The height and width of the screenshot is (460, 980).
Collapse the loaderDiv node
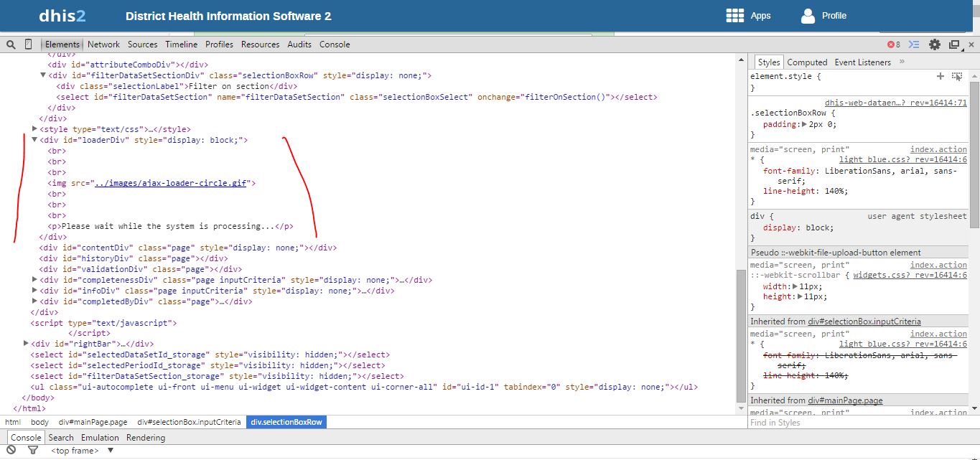pyautogui.click(x=34, y=140)
